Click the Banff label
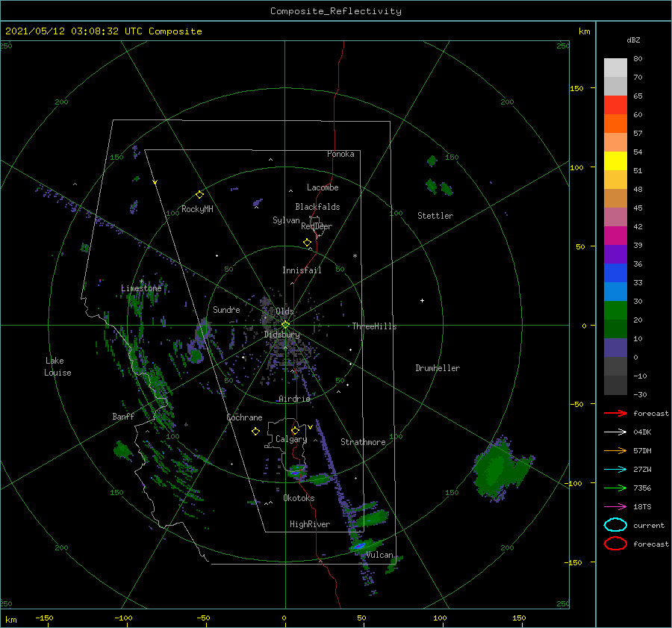This screenshot has width=672, height=628. click(123, 416)
